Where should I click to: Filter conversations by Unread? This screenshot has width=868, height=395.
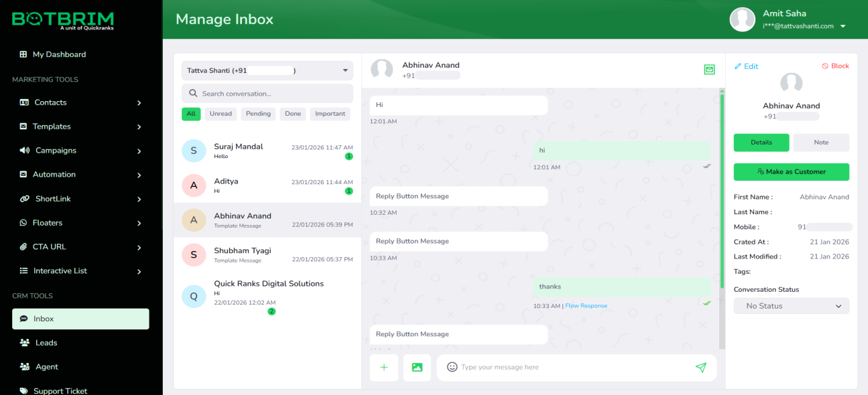221,114
